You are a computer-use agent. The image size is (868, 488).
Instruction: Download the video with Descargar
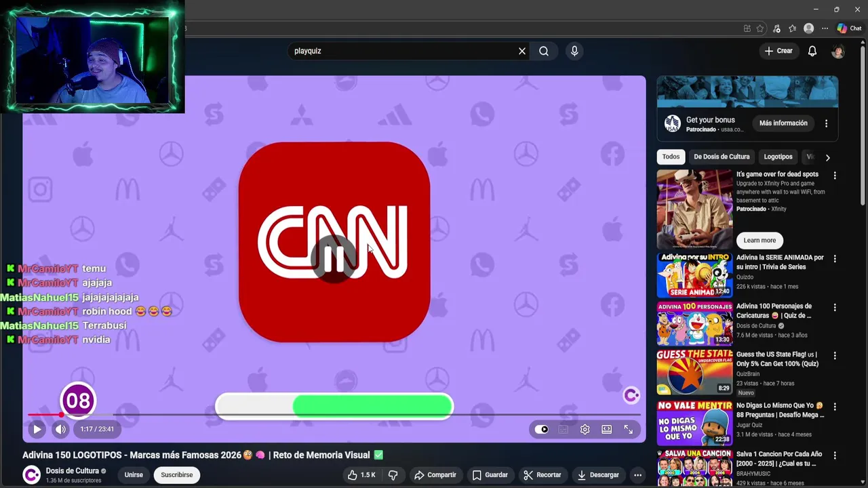[598, 475]
